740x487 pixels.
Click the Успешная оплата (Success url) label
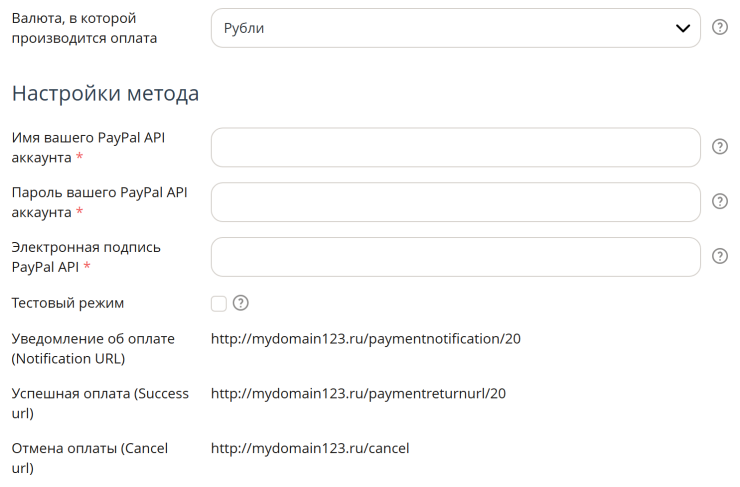[x=100, y=403]
